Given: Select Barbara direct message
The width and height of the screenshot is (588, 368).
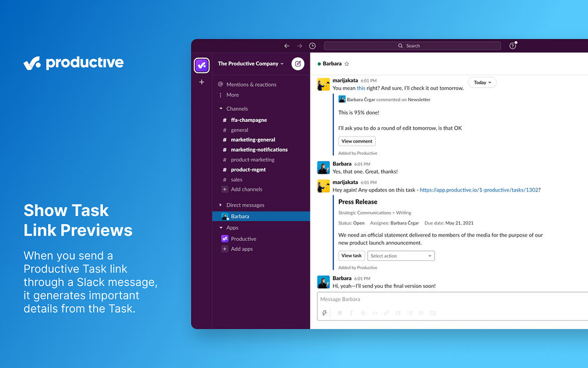Looking at the screenshot, I should point(261,216).
